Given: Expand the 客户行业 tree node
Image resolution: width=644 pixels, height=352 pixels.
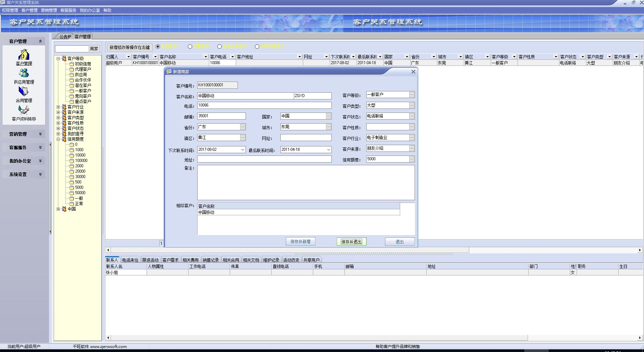Looking at the screenshot, I should tap(58, 107).
